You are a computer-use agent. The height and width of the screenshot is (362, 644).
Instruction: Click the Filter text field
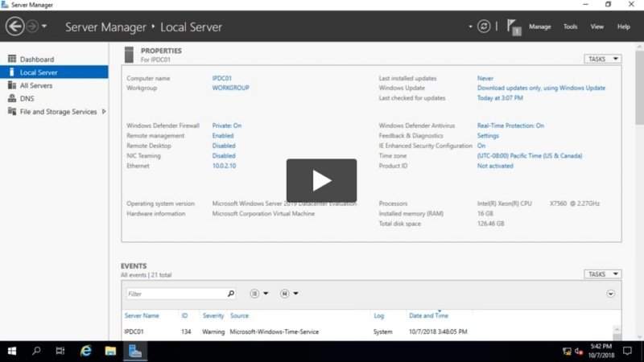point(175,294)
